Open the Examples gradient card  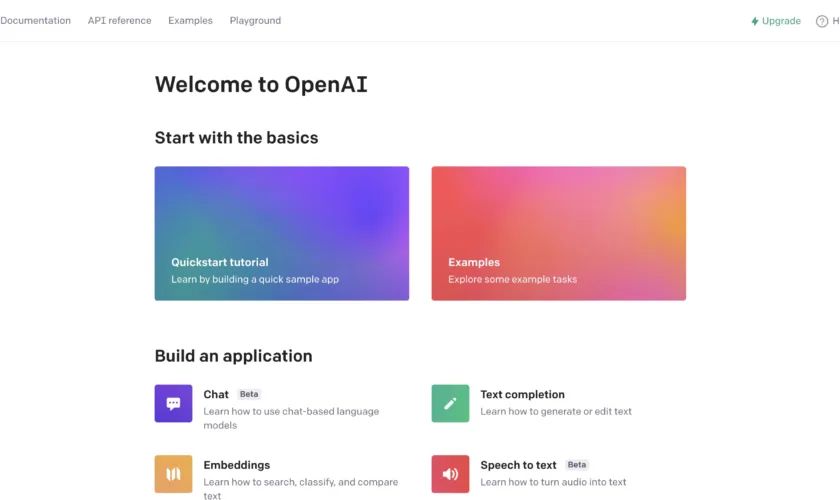click(x=559, y=233)
